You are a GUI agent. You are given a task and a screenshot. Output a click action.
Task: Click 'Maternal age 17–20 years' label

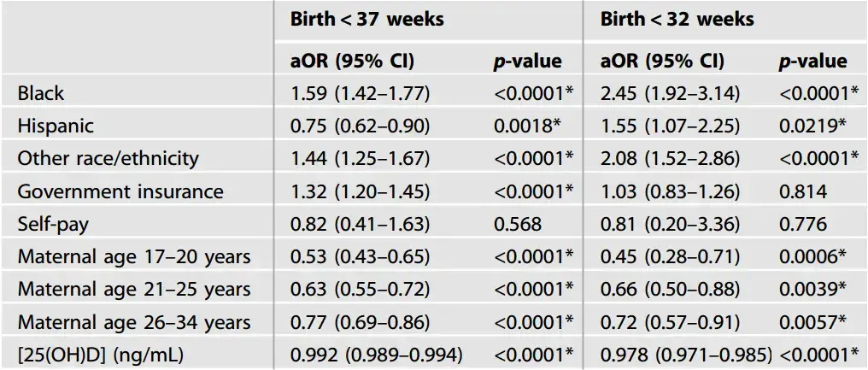pos(134,257)
